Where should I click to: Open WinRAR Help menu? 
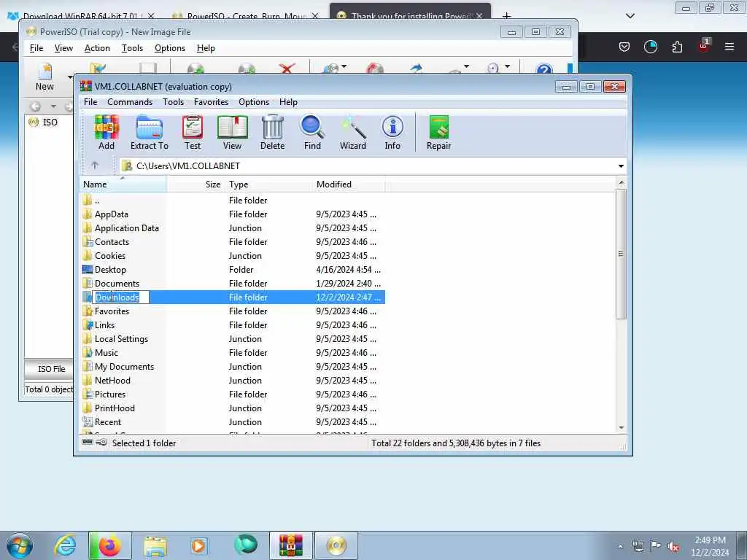pos(288,102)
